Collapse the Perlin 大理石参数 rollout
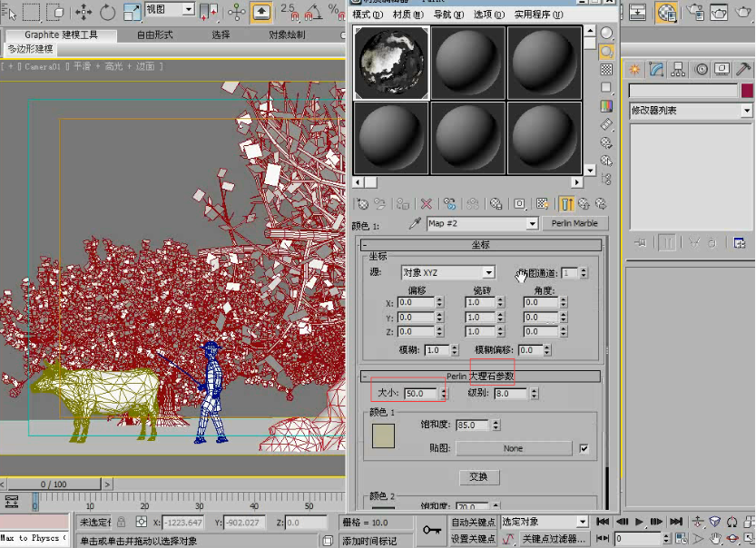The height and width of the screenshot is (548, 756). [x=481, y=376]
